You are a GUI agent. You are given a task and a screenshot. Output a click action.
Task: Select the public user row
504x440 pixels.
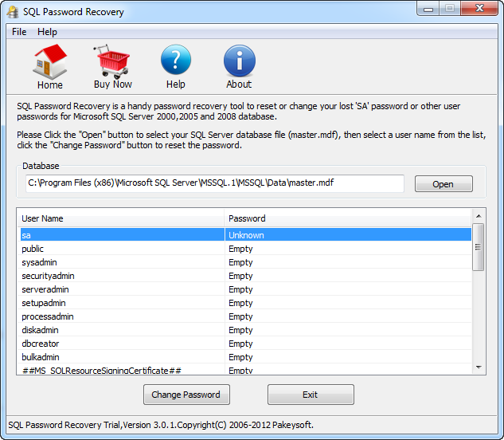pyautogui.click(x=246, y=249)
